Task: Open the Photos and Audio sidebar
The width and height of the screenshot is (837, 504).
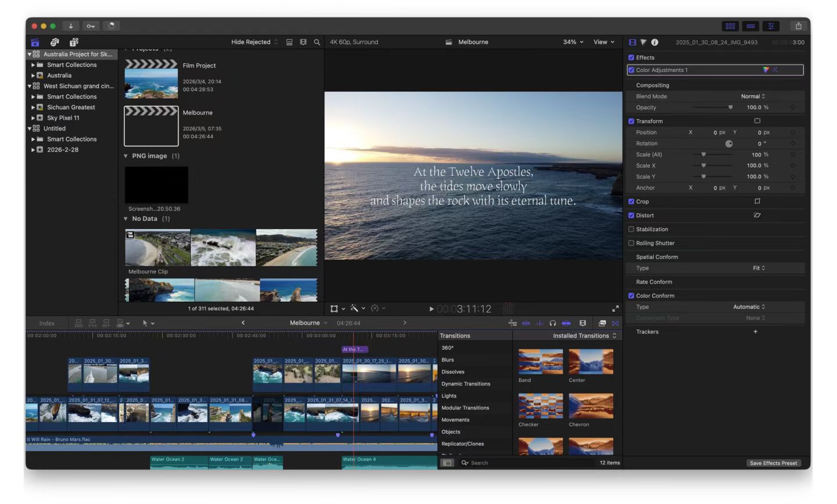Action: coord(55,42)
